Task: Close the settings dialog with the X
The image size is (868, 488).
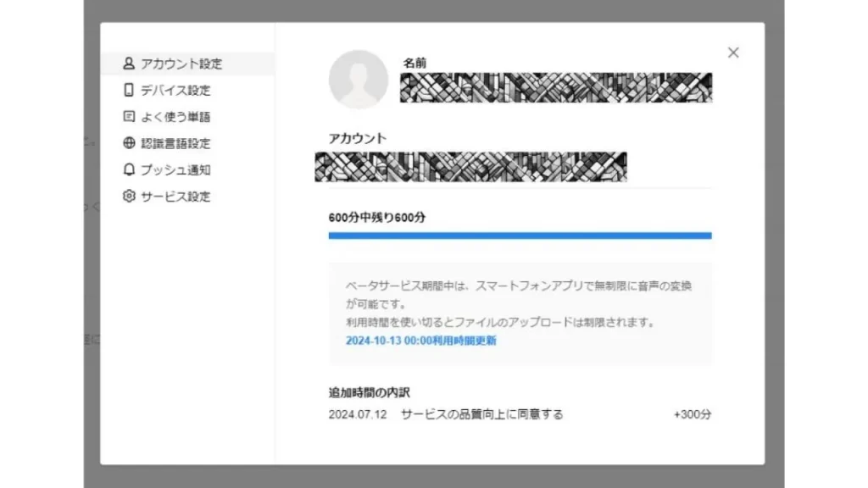Action: click(x=733, y=53)
